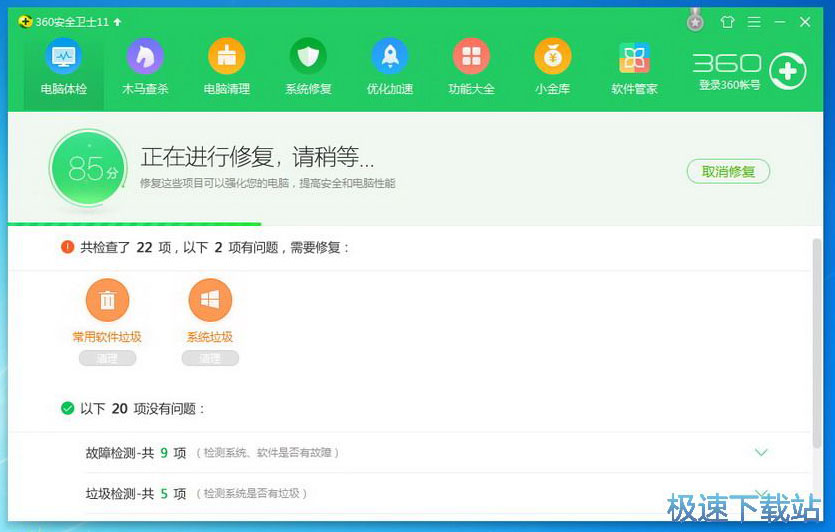
Task: Click 清理 button under 系统垃圾
Action: click(x=210, y=358)
